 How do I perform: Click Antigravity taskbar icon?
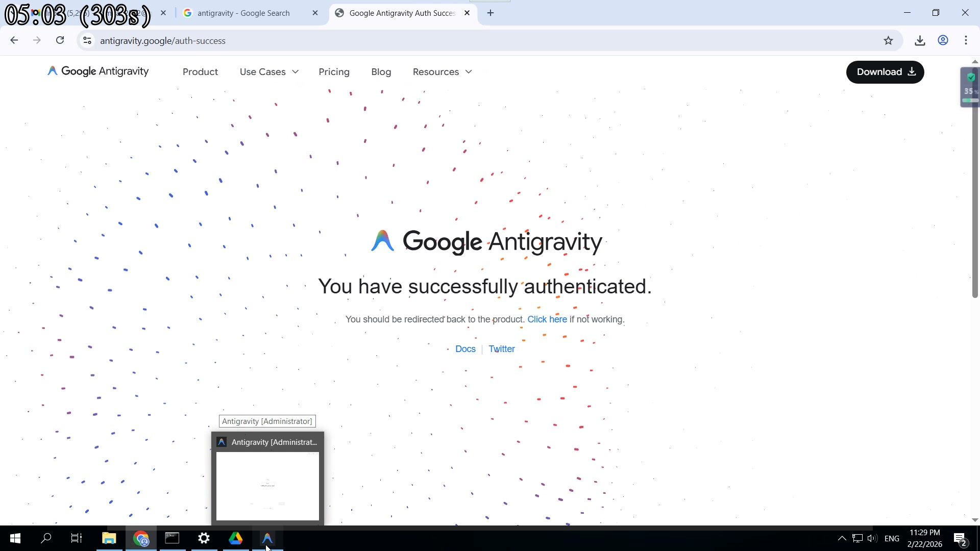pyautogui.click(x=267, y=538)
